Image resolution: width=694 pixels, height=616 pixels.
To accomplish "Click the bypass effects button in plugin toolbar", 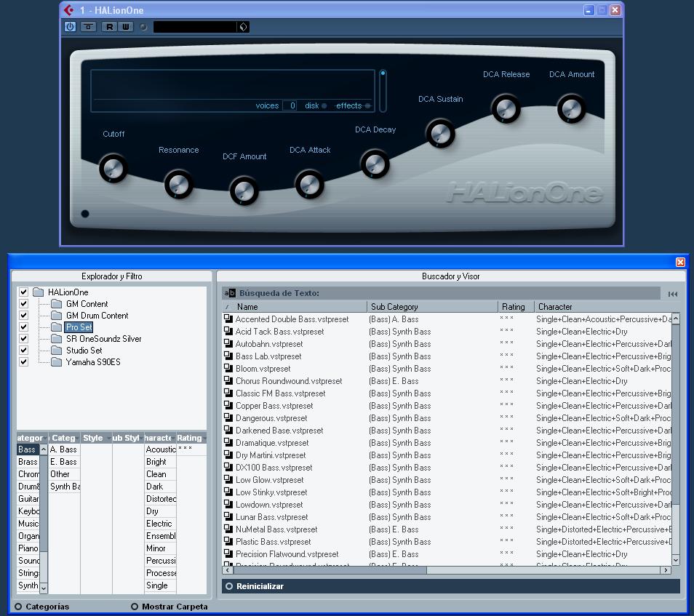I will pos(89,27).
